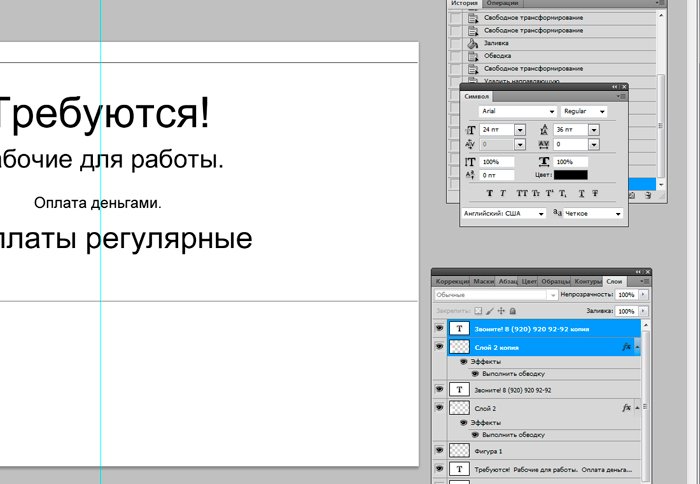Click the lock transparent pixels icon
Viewport: 700px width, 484px height.
point(478,311)
